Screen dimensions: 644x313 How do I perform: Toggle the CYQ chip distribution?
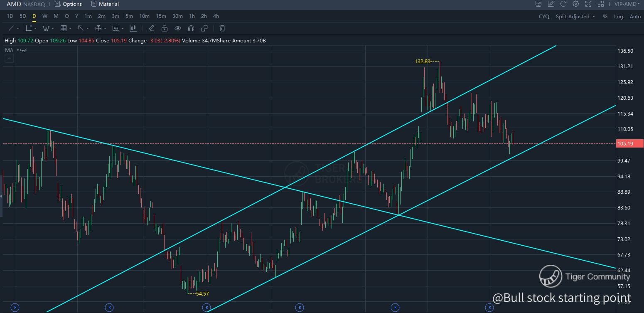coord(544,17)
